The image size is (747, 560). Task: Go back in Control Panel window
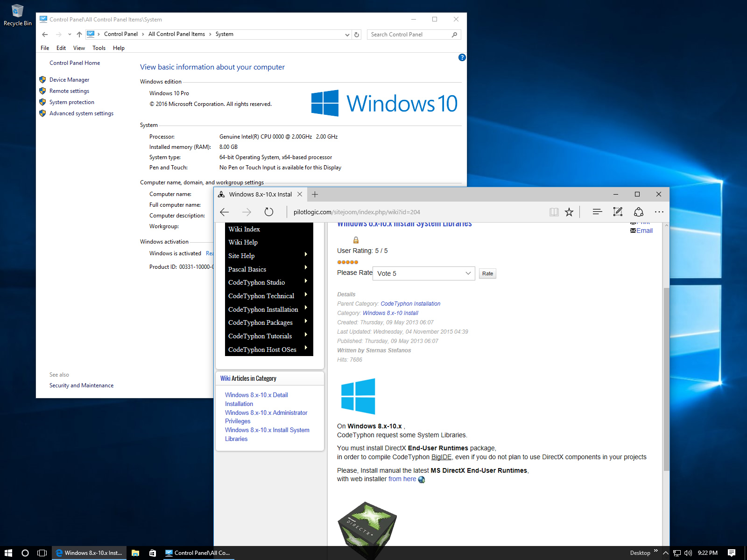(x=45, y=34)
